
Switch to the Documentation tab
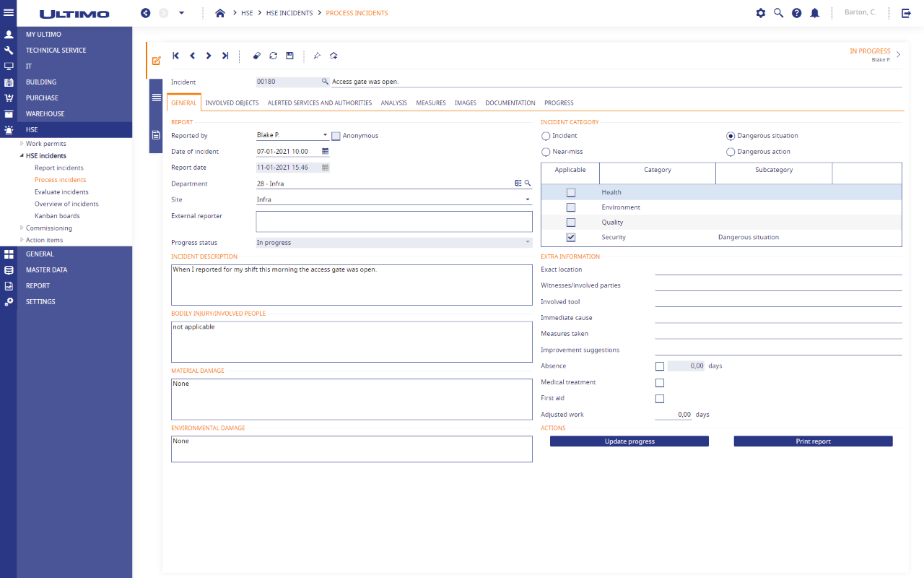coord(510,103)
